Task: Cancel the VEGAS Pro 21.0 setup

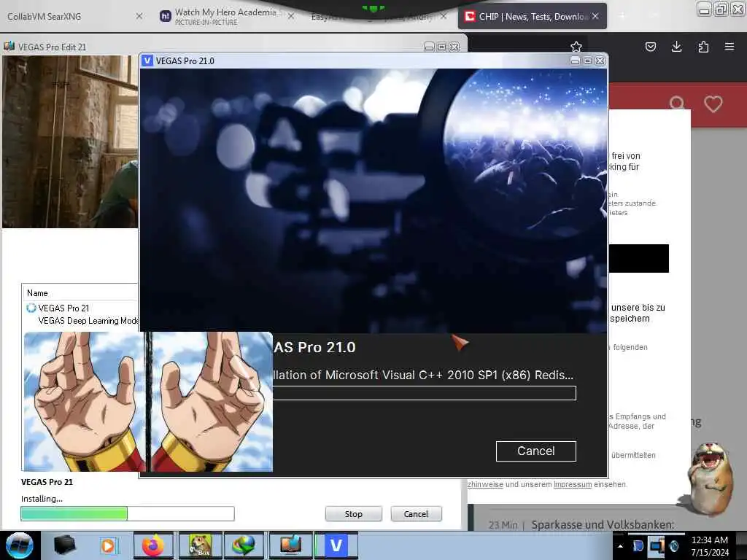Action: [535, 451]
